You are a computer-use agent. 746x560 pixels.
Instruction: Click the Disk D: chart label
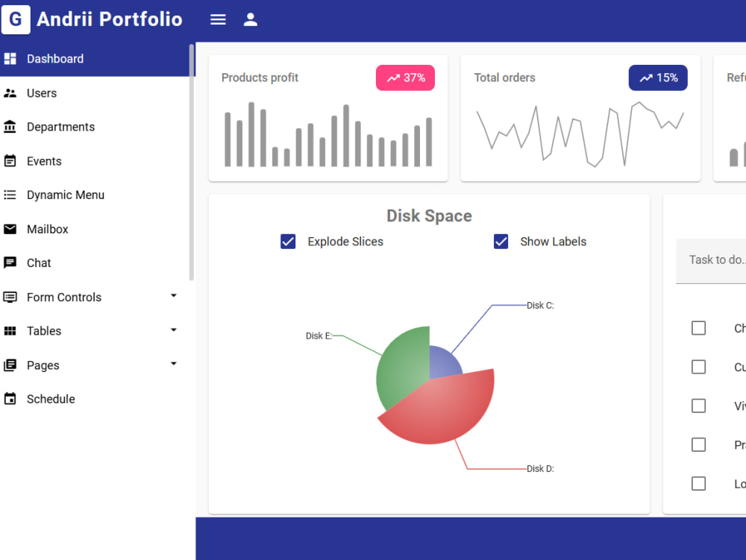[x=540, y=469]
